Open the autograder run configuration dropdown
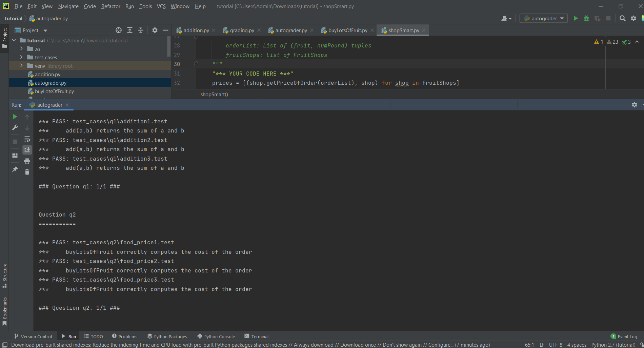Image resolution: width=644 pixels, height=348 pixels. [544, 18]
